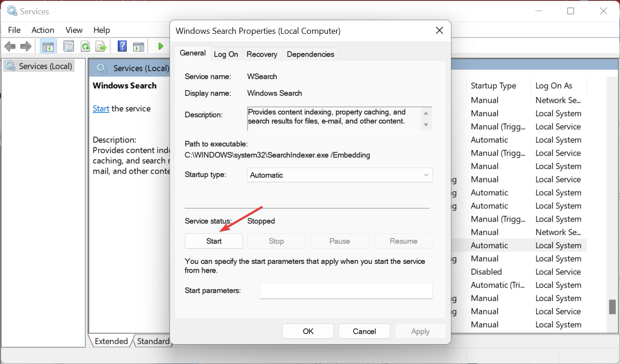Click the Resume button in the dialog
620x364 pixels.
(x=404, y=241)
